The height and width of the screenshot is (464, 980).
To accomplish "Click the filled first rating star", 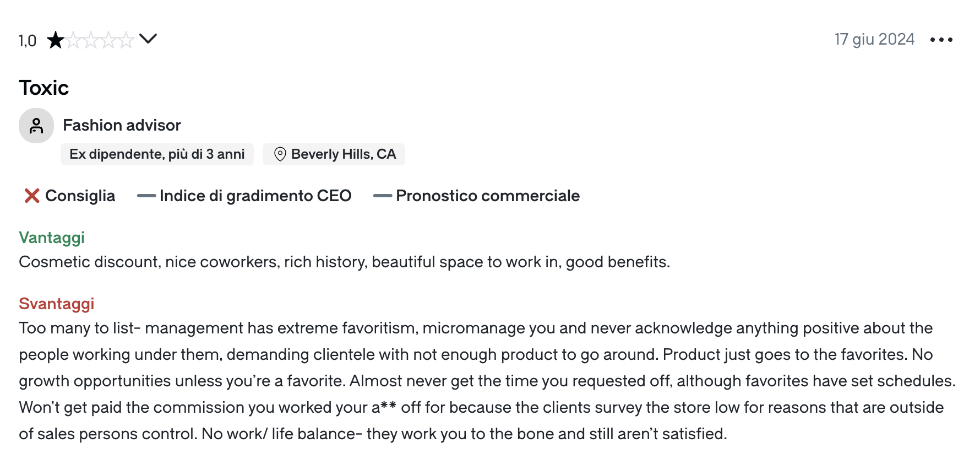I will coord(55,40).
